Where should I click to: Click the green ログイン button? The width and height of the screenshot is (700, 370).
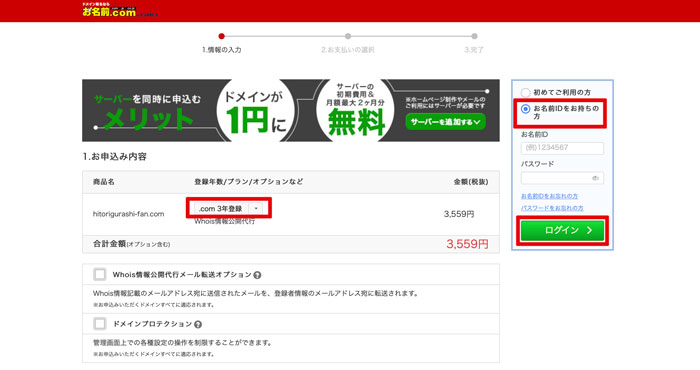click(562, 230)
